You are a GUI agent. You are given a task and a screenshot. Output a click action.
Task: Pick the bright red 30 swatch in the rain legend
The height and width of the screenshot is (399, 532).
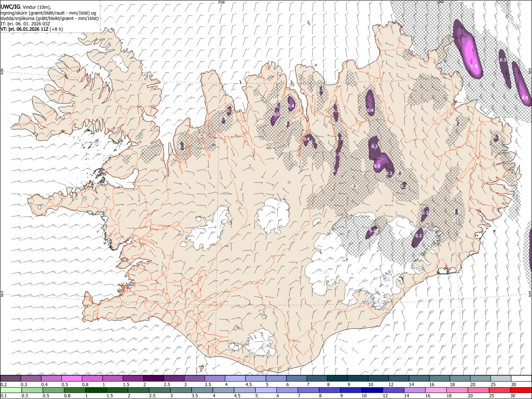pyautogui.click(x=521, y=390)
